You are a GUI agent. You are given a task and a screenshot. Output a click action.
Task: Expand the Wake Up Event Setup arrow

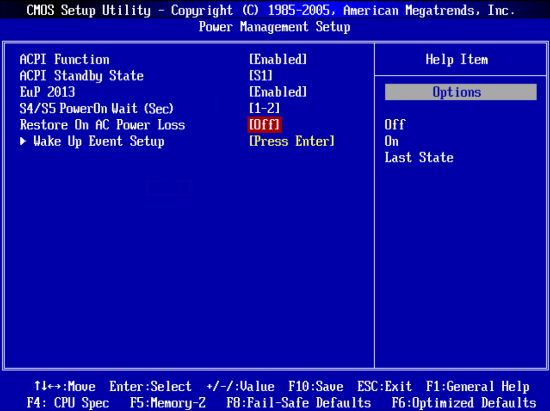23,141
